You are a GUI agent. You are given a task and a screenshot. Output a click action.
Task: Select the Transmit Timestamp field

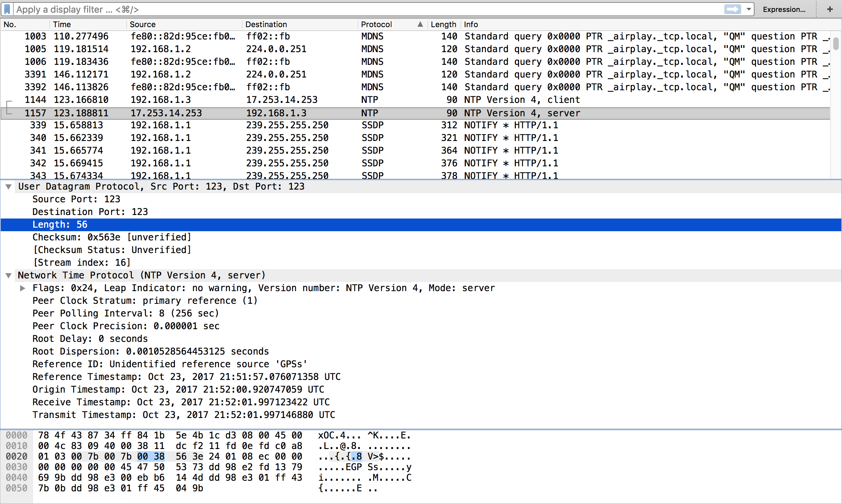pos(183,415)
